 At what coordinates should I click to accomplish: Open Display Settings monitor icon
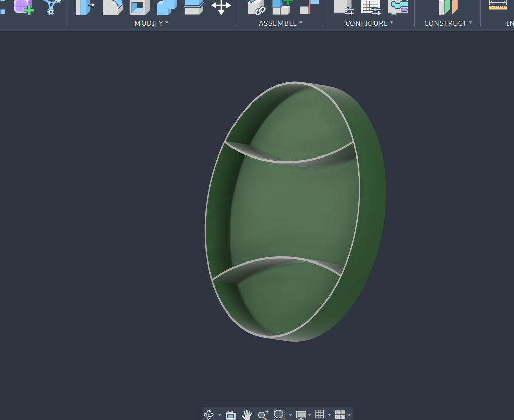click(301, 415)
